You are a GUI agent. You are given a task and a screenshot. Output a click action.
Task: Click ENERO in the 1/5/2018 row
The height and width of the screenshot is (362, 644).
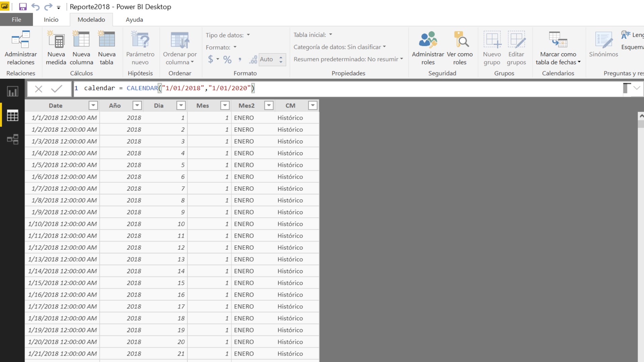(244, 165)
